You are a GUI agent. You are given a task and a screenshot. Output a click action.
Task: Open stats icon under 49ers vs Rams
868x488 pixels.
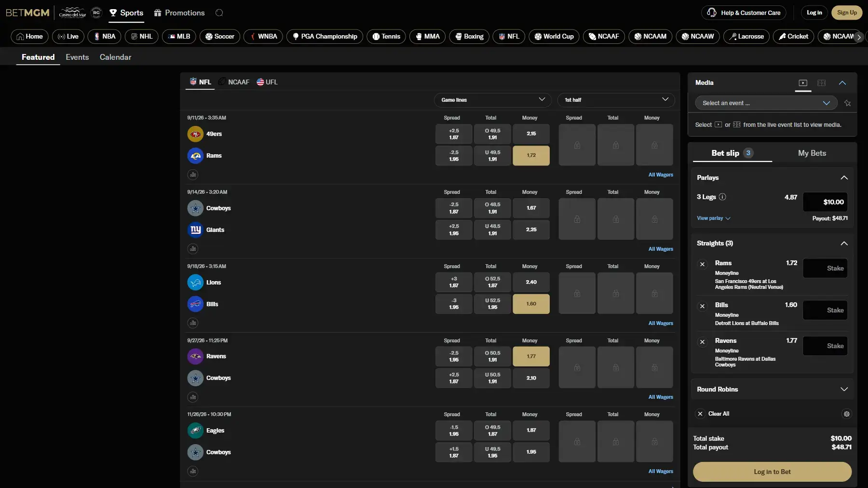193,175
